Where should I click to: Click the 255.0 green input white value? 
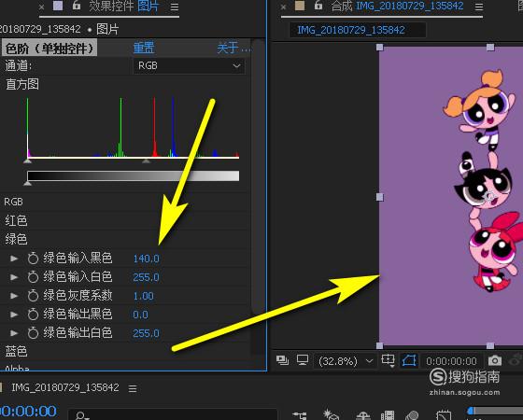coord(146,277)
